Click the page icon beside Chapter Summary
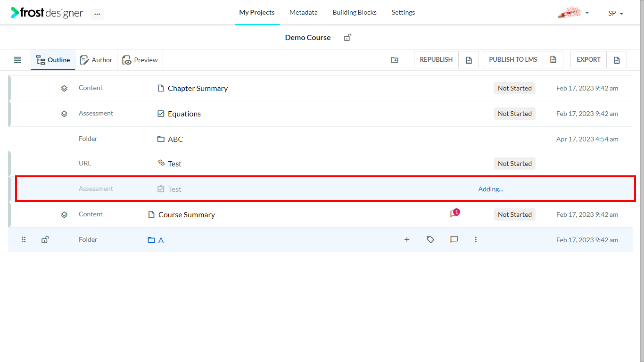 [161, 88]
